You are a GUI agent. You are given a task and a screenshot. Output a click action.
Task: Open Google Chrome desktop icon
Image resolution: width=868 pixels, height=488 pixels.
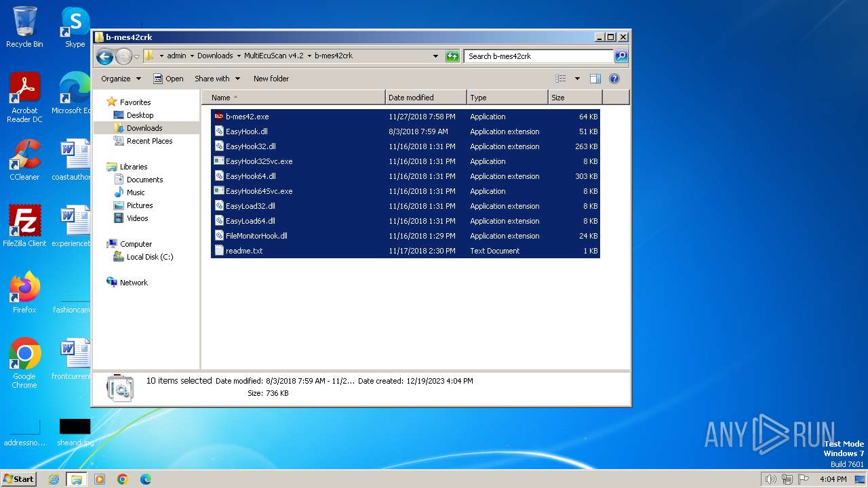point(24,363)
